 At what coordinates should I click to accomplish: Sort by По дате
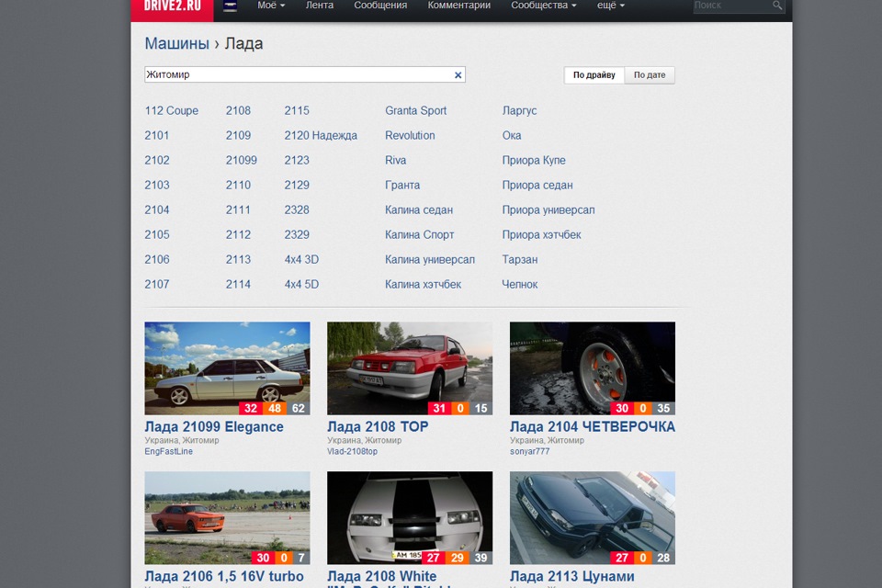[x=650, y=74]
